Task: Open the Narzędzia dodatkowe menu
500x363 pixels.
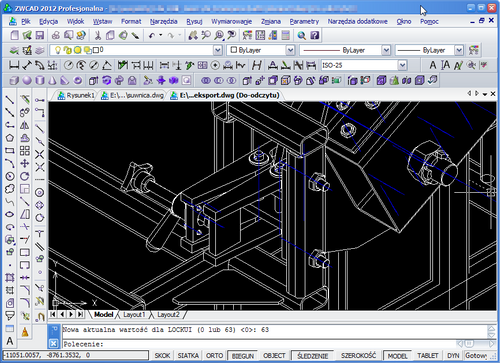Action: click(x=357, y=22)
